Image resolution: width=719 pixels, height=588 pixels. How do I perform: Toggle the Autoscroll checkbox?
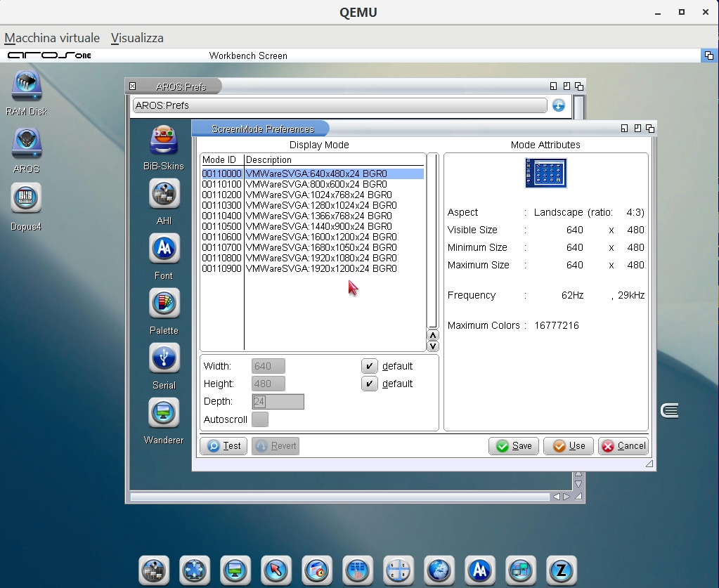(260, 419)
